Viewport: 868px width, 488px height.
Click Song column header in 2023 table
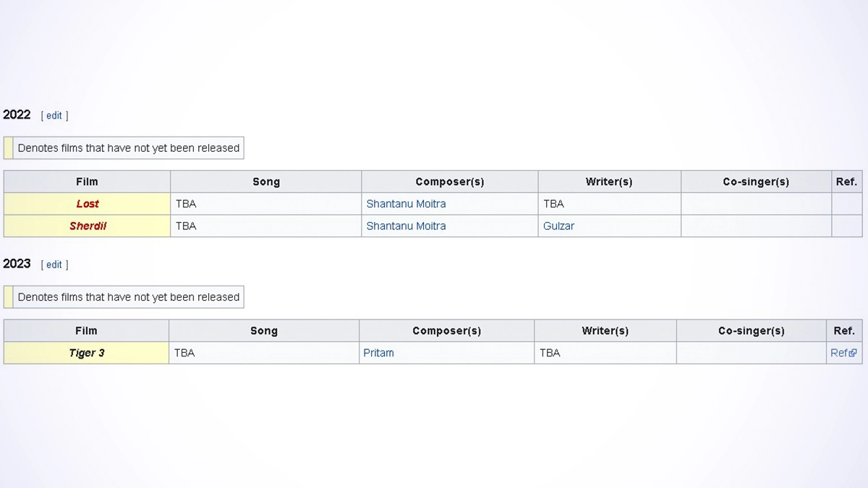tap(264, 331)
